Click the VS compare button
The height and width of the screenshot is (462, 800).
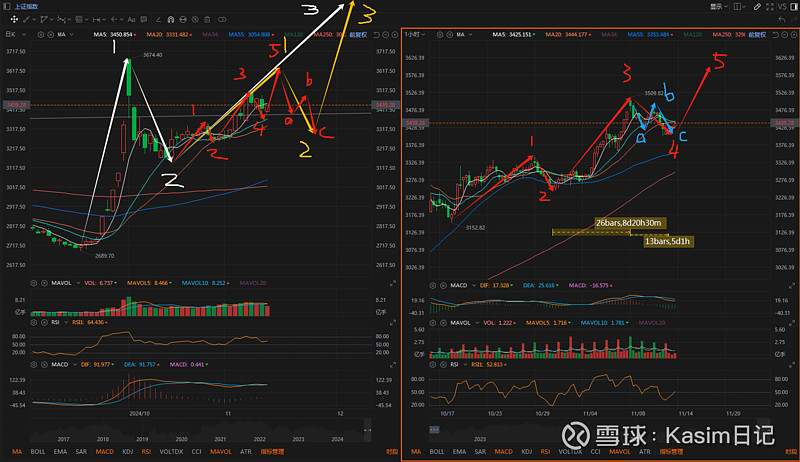[x=782, y=6]
